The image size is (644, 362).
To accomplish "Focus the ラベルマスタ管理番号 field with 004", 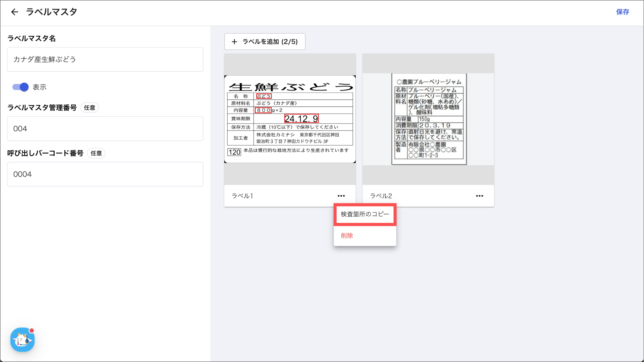I will pyautogui.click(x=105, y=129).
